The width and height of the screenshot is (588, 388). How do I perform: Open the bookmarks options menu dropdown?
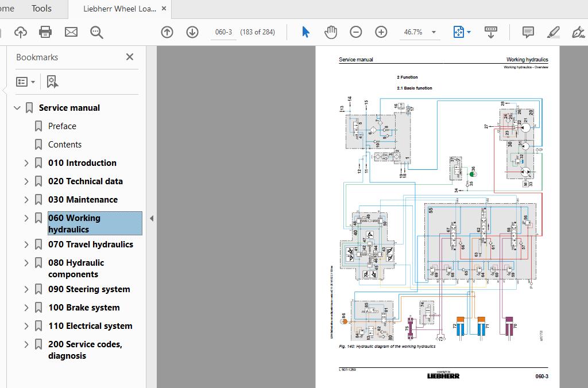[26, 82]
